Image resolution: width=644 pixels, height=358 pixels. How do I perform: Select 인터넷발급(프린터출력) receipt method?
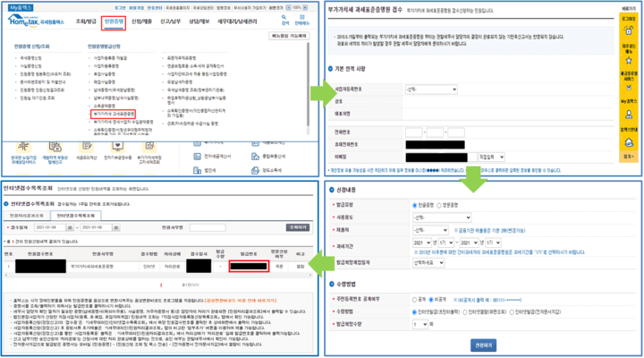(x=414, y=312)
